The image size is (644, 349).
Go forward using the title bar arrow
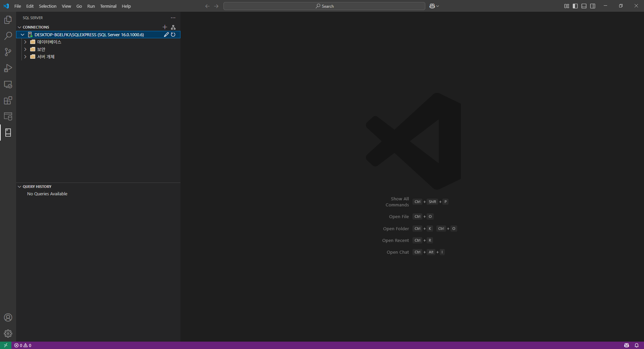click(x=216, y=6)
